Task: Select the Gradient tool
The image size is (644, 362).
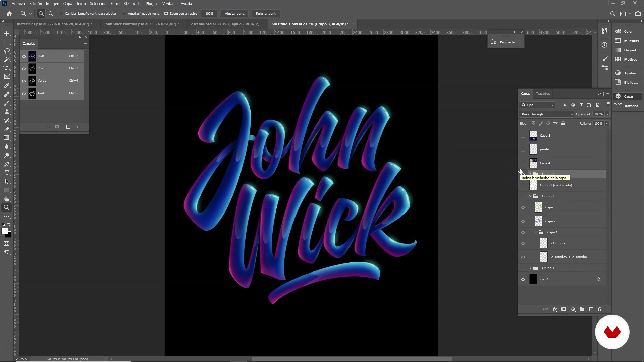Action: tap(7, 138)
